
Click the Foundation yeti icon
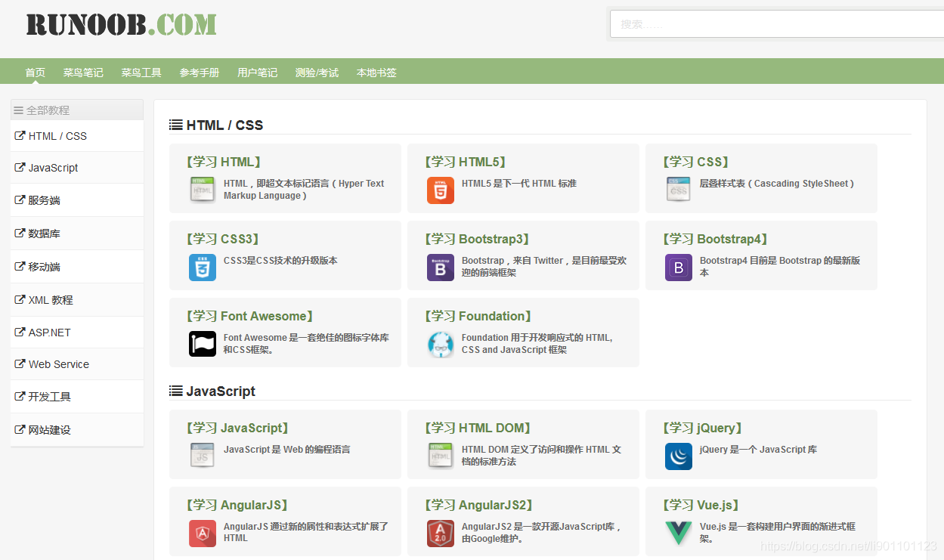point(441,345)
